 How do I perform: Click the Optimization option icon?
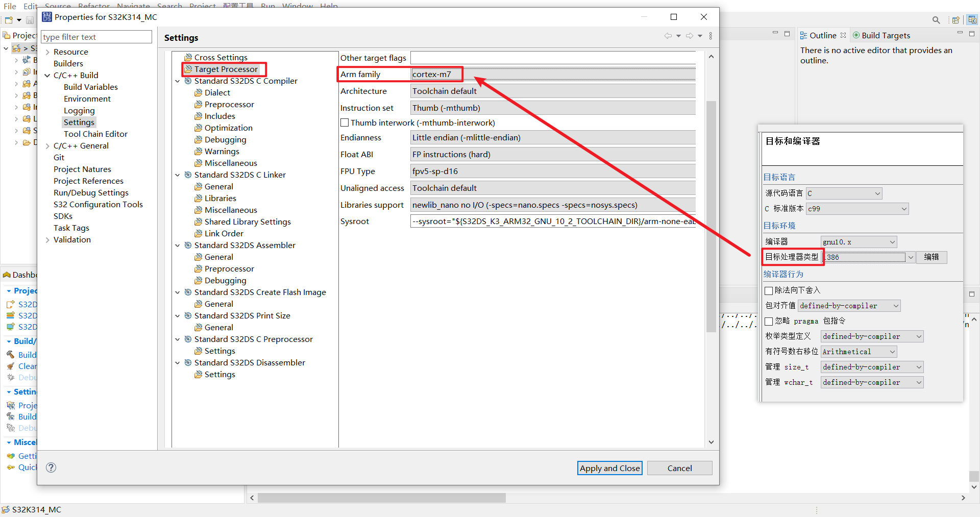click(x=198, y=128)
